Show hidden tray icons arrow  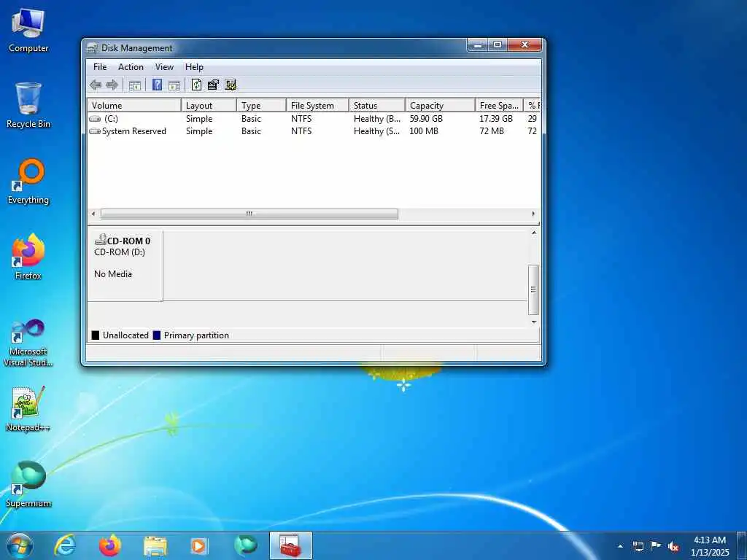point(620,546)
